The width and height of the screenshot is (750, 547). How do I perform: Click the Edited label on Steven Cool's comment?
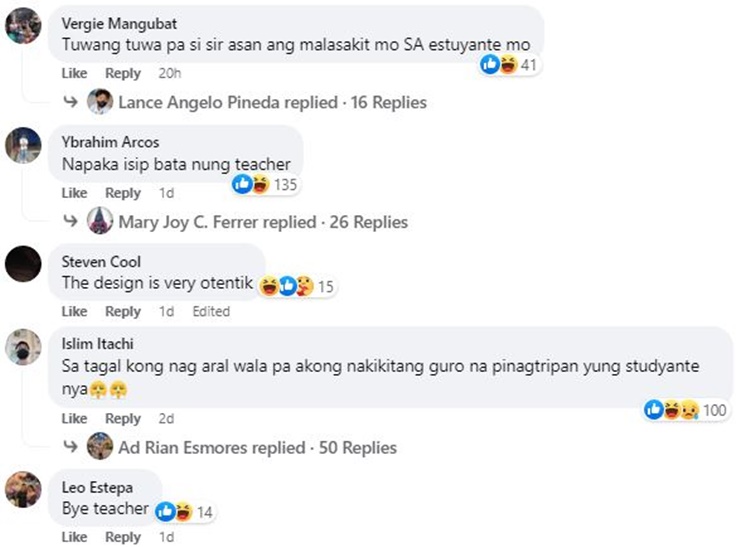[211, 311]
